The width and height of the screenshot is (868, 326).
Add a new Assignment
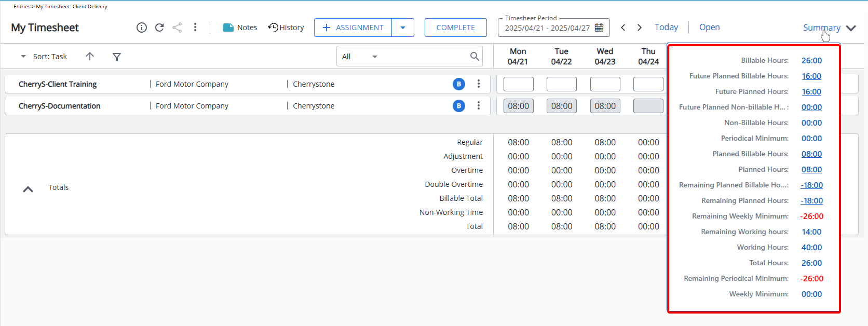click(353, 28)
